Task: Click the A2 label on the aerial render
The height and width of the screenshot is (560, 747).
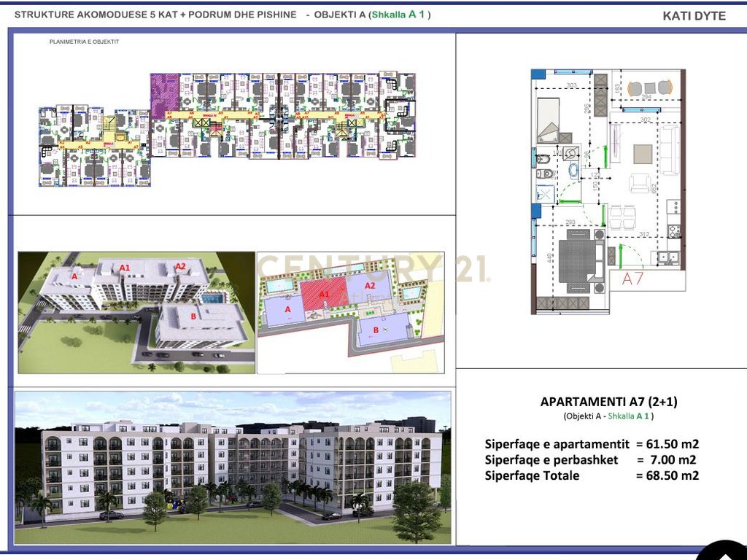Action: click(x=180, y=266)
